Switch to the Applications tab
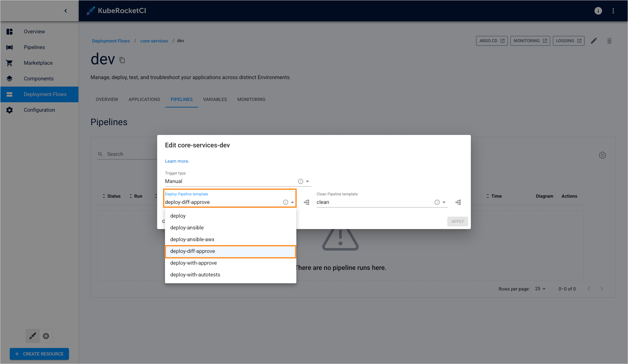628x364 pixels. point(144,99)
